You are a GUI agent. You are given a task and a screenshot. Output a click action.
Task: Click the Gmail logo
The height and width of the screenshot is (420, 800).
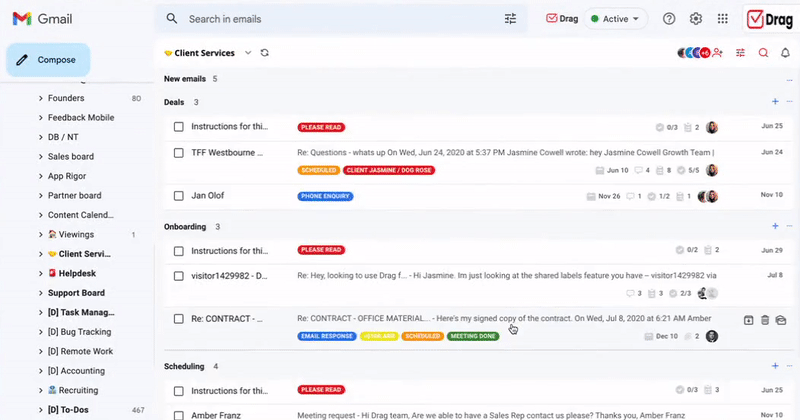[x=42, y=19]
